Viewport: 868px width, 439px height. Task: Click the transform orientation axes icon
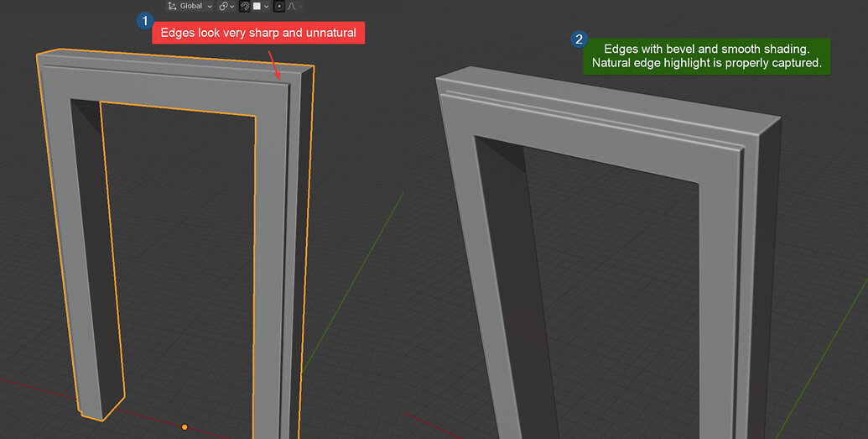click(x=172, y=6)
